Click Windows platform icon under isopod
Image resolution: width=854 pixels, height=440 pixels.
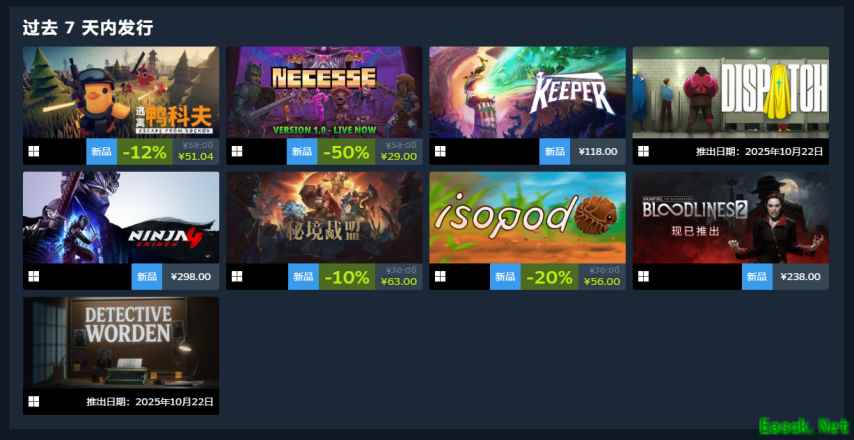tap(440, 277)
